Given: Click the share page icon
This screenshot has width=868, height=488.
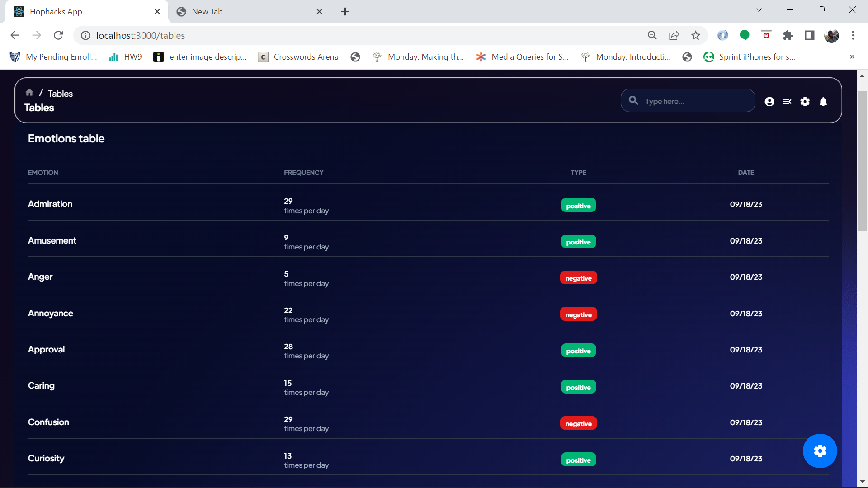Looking at the screenshot, I should pyautogui.click(x=674, y=35).
